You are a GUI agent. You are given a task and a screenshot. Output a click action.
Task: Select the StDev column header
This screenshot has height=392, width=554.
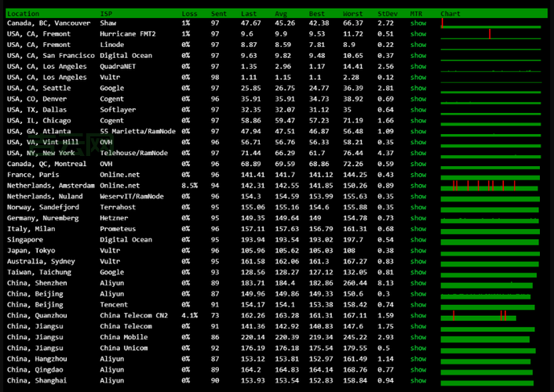coord(387,14)
